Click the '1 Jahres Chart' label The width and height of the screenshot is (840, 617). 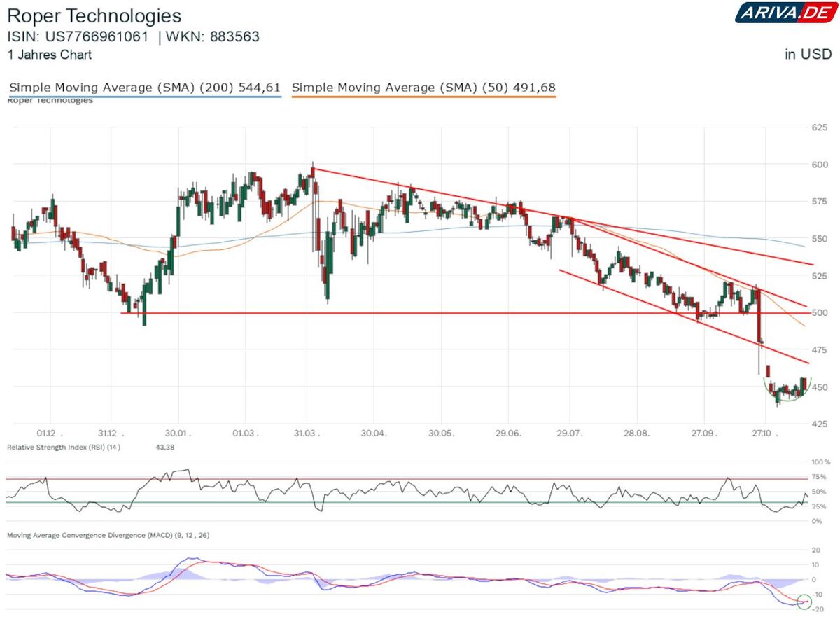pos(49,55)
